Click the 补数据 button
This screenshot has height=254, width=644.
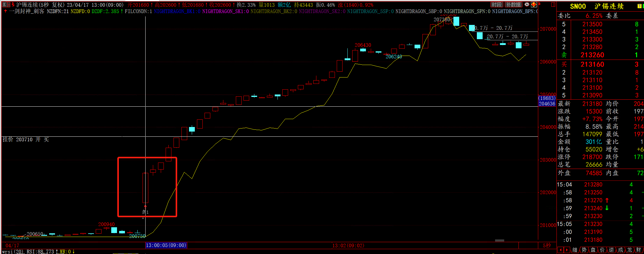(x=513, y=5)
